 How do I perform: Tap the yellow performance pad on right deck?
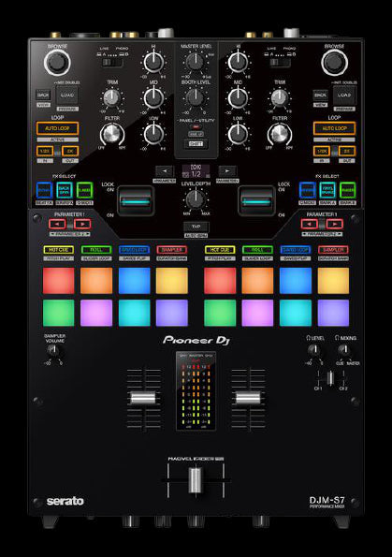point(333,281)
